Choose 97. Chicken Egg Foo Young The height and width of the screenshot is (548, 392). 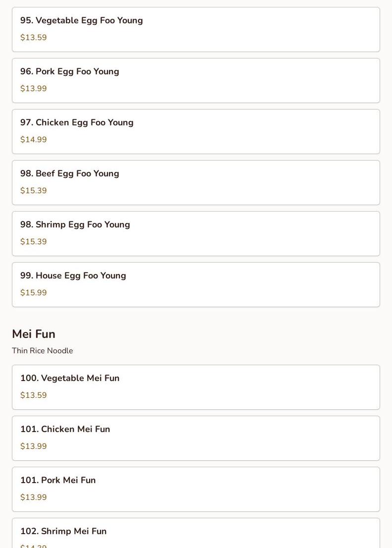point(196,131)
